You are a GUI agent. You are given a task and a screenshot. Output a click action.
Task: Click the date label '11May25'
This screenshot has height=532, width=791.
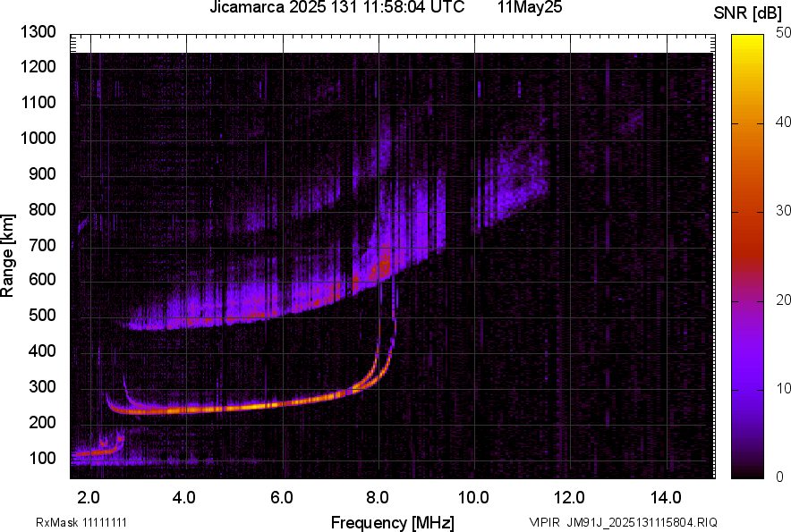pyautogui.click(x=529, y=7)
